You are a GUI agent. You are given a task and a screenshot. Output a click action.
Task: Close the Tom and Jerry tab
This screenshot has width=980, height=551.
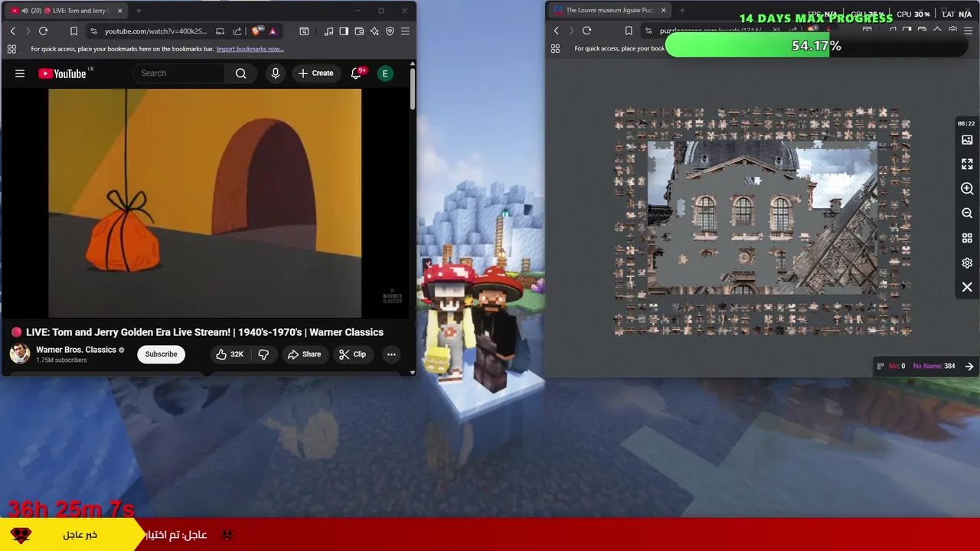(x=119, y=11)
